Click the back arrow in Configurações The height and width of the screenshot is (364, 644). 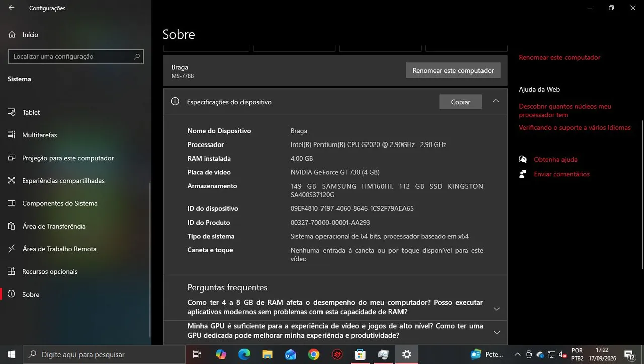(x=12, y=8)
